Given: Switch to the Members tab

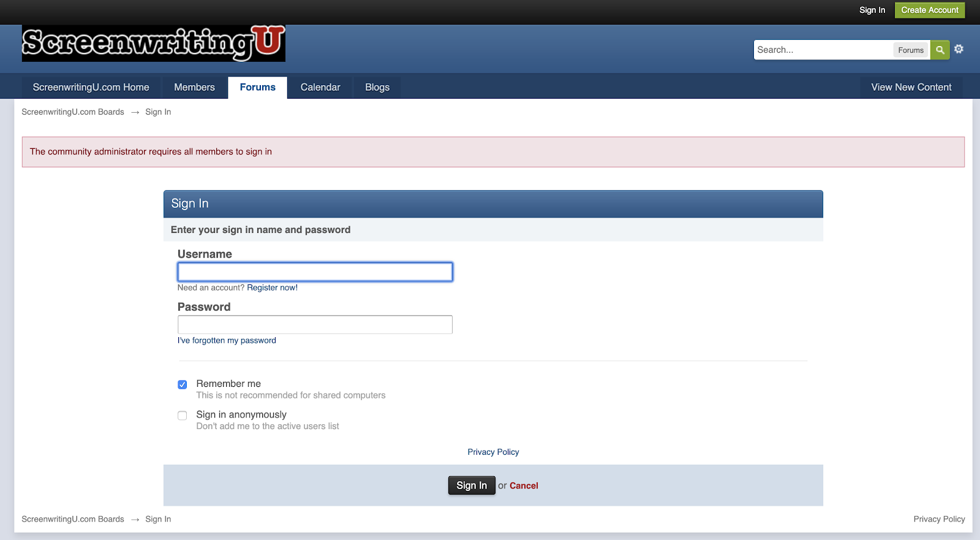Looking at the screenshot, I should [x=194, y=88].
